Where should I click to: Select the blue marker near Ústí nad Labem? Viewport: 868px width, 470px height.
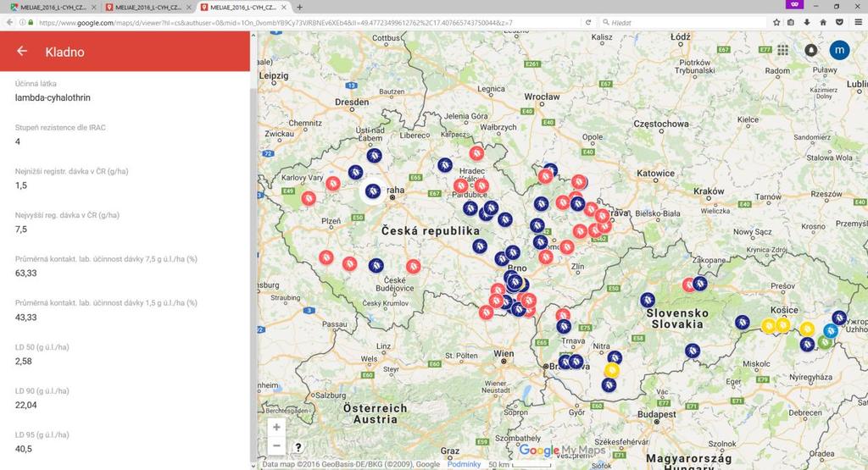[374, 155]
